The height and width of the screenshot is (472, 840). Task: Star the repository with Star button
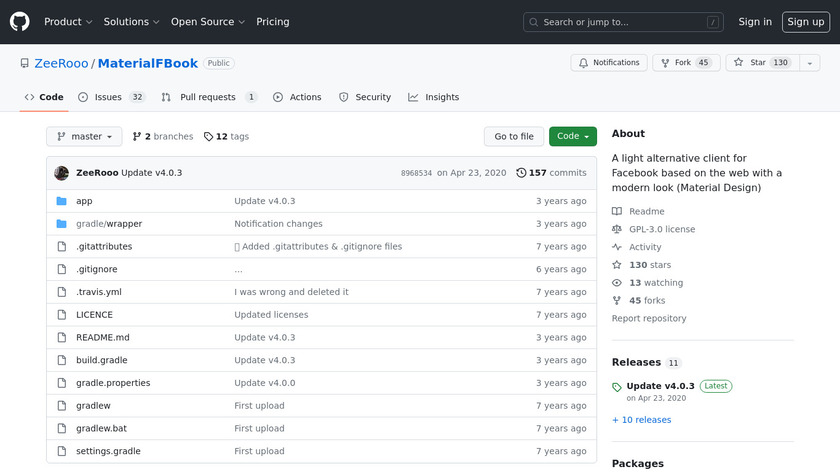(763, 63)
